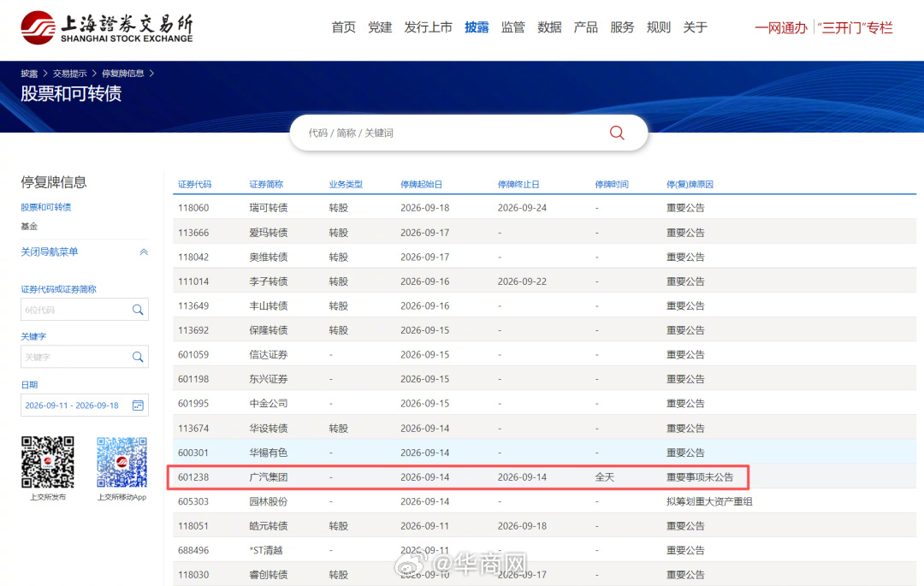The height and width of the screenshot is (586, 924).
Task: Click 睿创转债 in the table
Action: (x=268, y=575)
